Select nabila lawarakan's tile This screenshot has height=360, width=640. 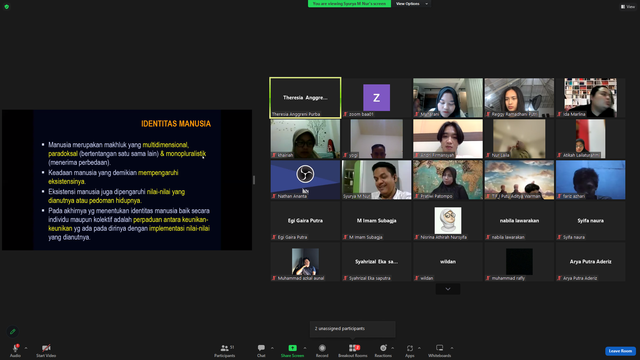click(x=519, y=220)
